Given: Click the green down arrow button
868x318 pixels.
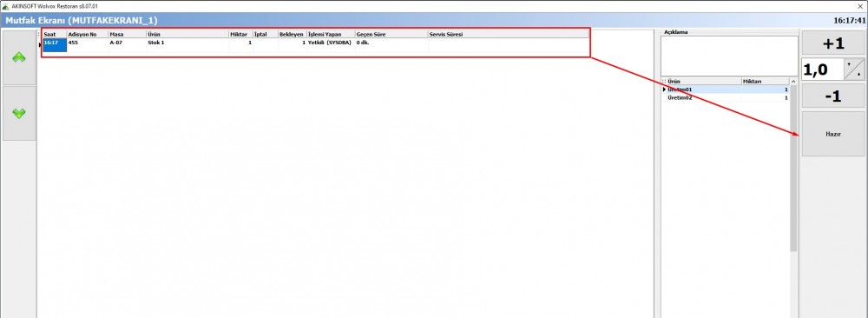Looking at the screenshot, I should tap(19, 113).
